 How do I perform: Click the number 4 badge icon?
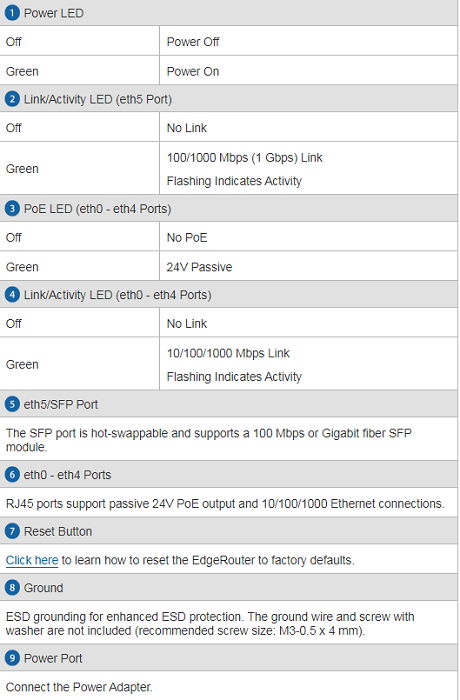coord(12,295)
